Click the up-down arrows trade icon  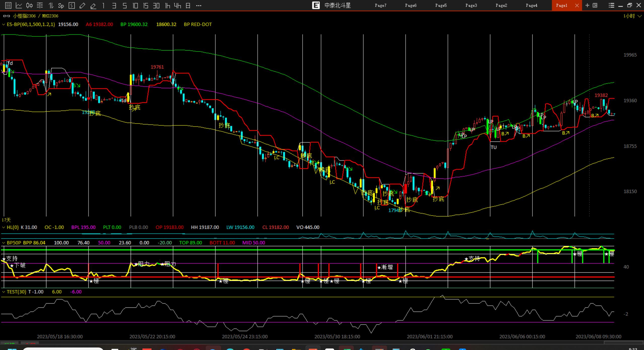pos(51,6)
